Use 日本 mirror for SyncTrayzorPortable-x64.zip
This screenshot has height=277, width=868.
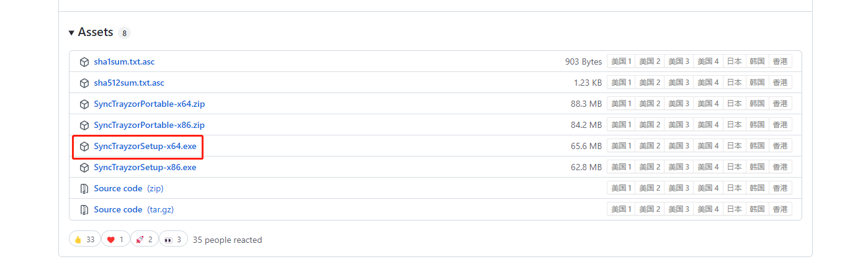735,104
